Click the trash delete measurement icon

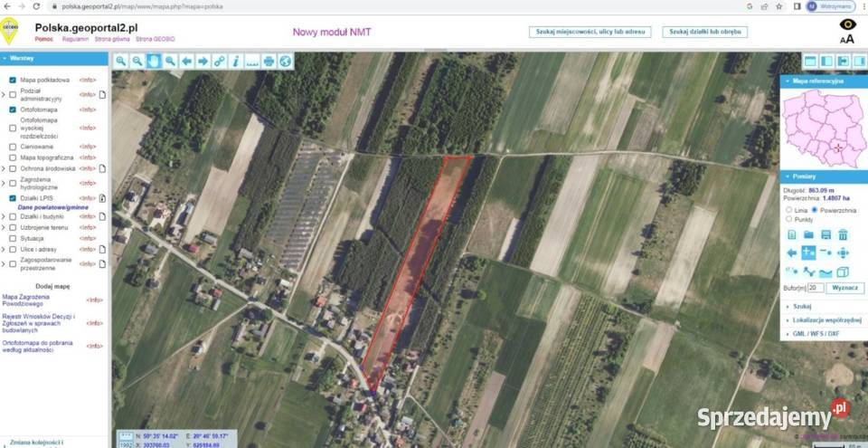(x=843, y=234)
